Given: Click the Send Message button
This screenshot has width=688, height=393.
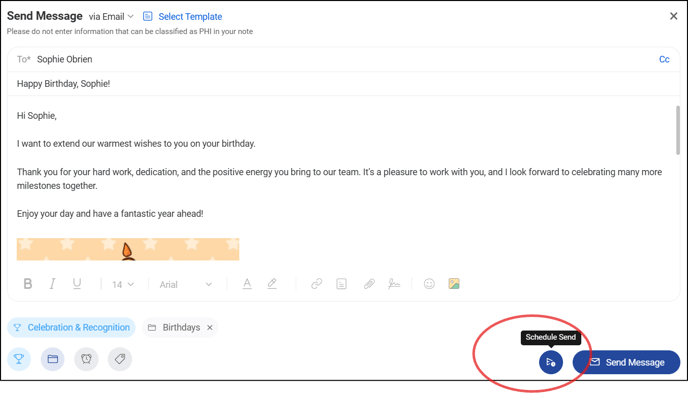Looking at the screenshot, I should tap(626, 362).
